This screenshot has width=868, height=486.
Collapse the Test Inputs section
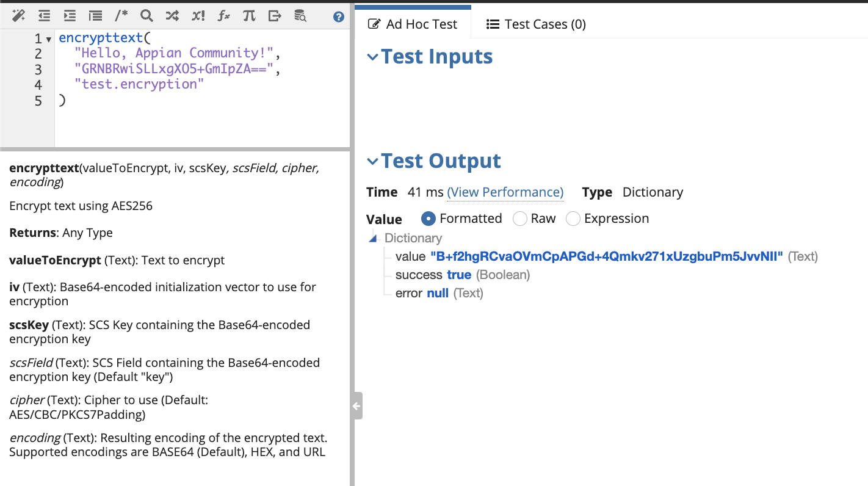[372, 57]
